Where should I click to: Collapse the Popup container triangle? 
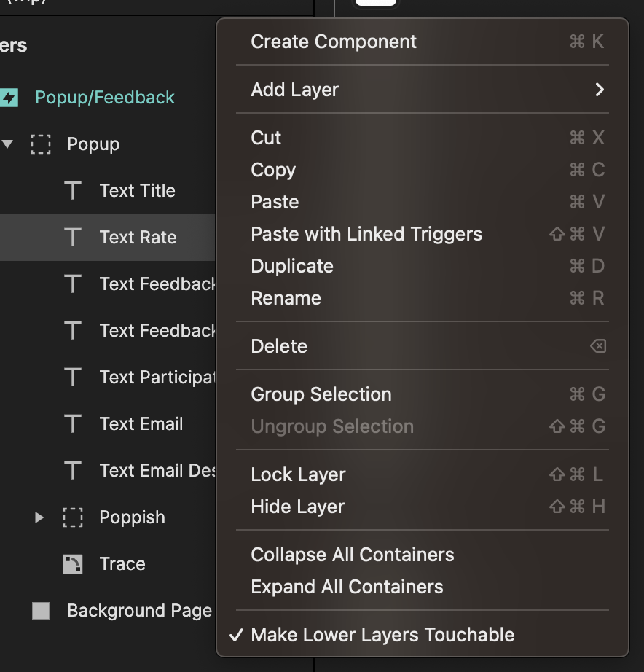point(7,144)
